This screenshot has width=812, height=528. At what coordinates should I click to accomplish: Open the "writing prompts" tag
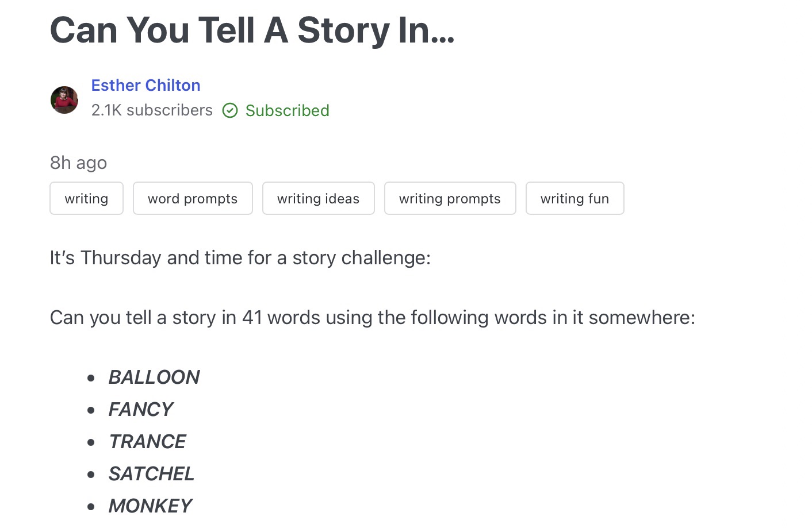coord(450,198)
